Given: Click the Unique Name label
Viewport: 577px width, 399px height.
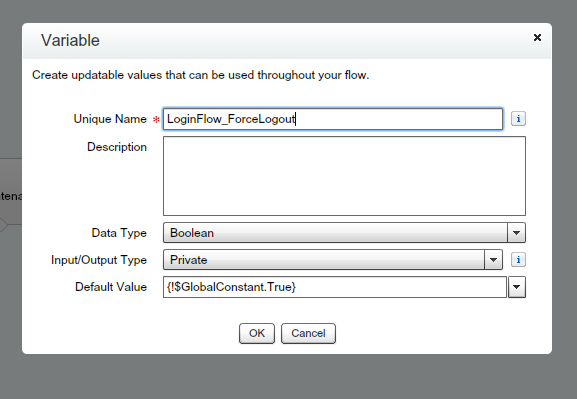Looking at the screenshot, I should [110, 119].
